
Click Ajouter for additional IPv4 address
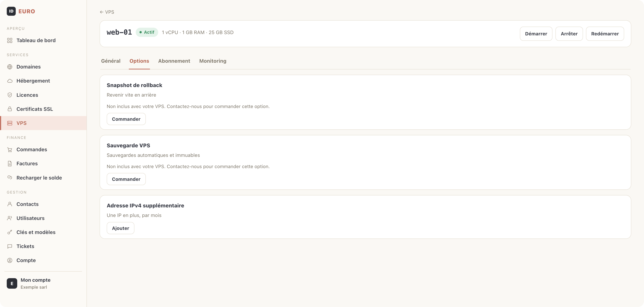[x=121, y=228]
